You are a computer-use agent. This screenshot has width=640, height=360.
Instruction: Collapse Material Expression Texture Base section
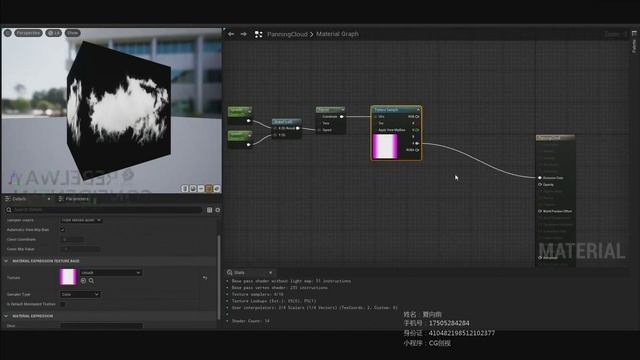point(6,261)
